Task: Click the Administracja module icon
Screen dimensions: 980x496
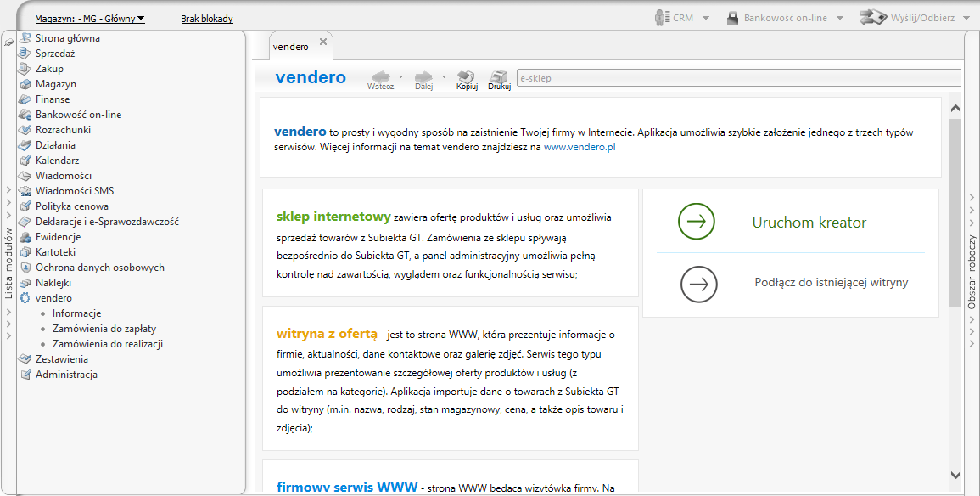Action: pyautogui.click(x=25, y=375)
